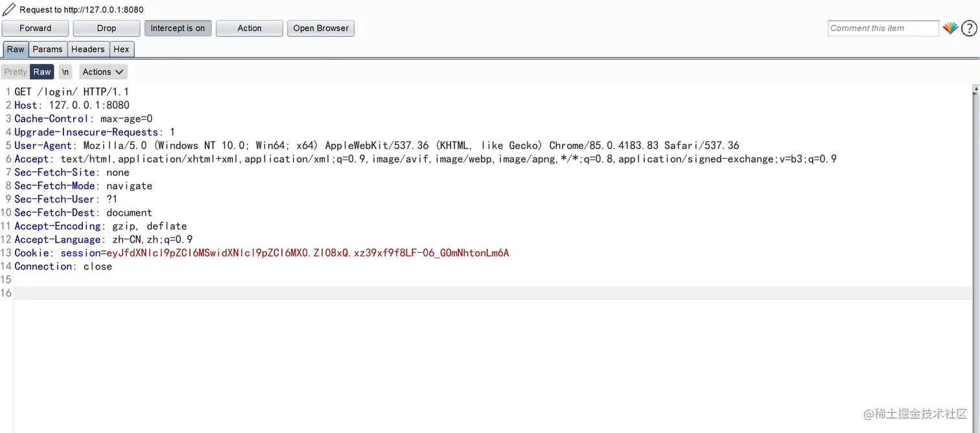
Task: Toggle the Intercept is on button
Action: (178, 29)
